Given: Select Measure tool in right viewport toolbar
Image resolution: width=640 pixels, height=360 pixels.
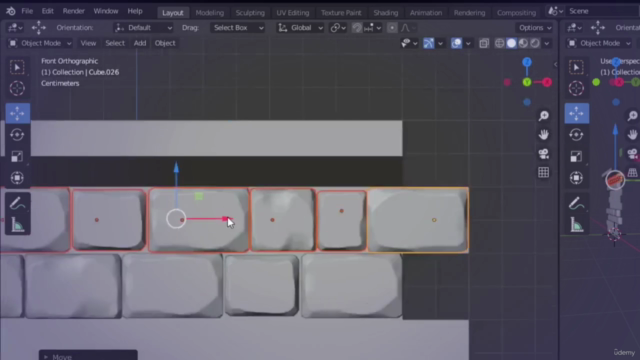Looking at the screenshot, I should click(x=576, y=224).
